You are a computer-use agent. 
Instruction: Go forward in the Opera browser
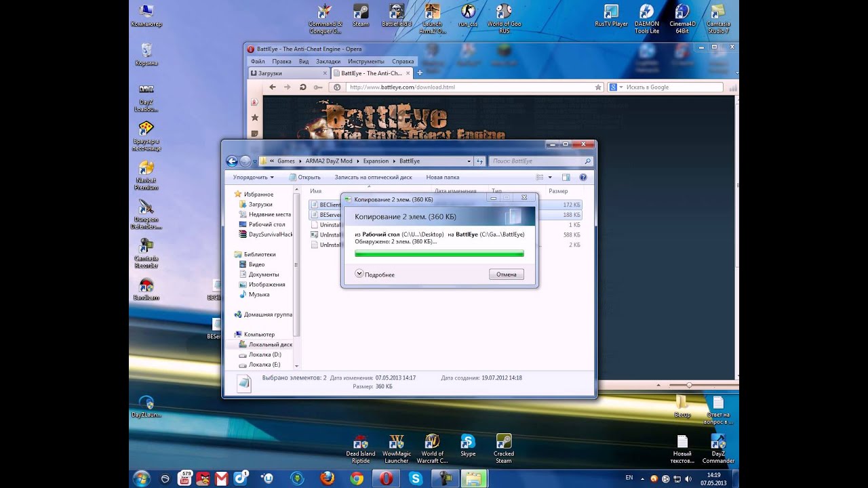(288, 87)
